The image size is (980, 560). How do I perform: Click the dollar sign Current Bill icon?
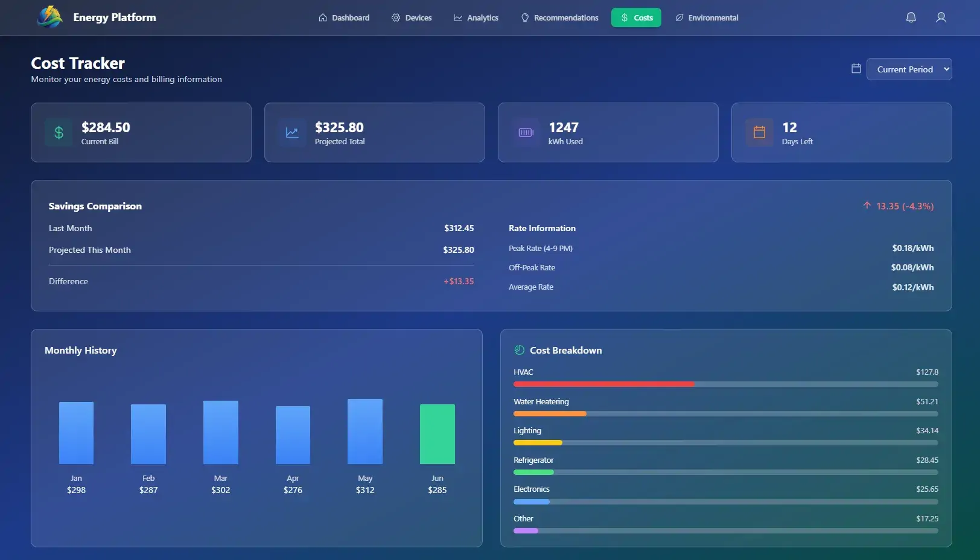point(59,133)
